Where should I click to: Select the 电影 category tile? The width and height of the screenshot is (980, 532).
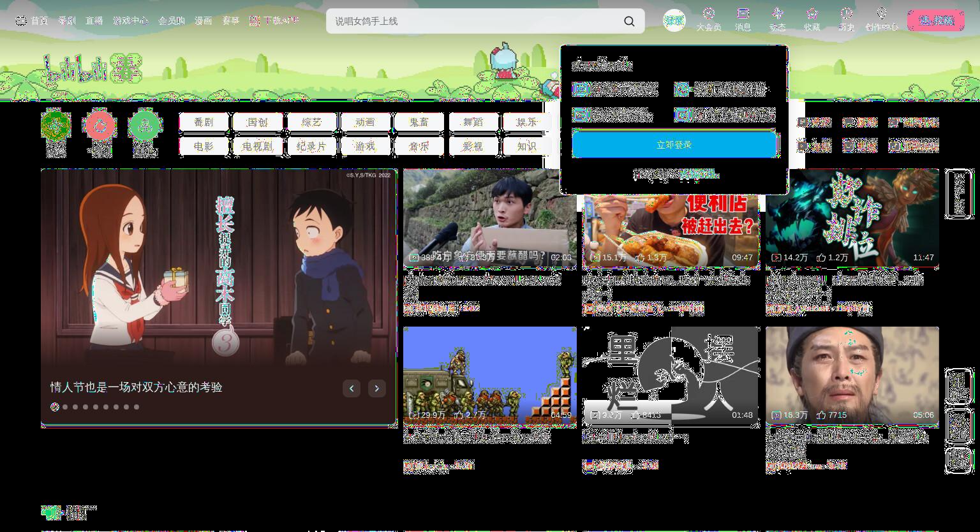click(204, 146)
